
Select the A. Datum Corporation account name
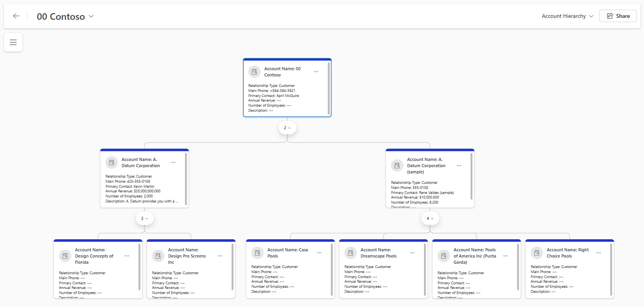point(140,163)
